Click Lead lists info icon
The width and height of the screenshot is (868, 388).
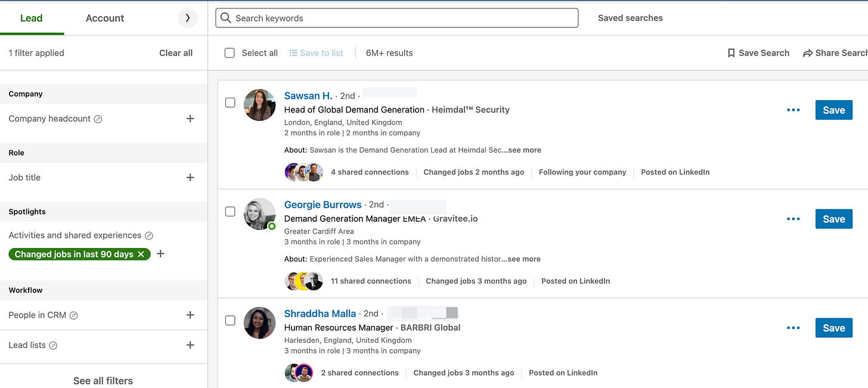[x=53, y=345]
